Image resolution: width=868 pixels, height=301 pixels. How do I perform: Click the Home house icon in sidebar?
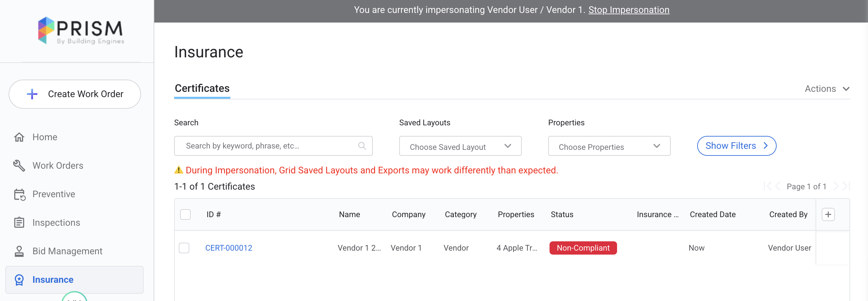(19, 137)
